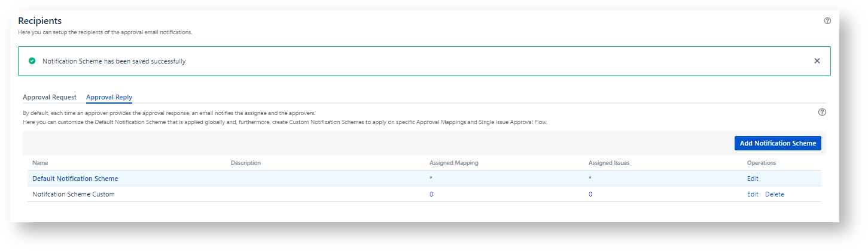Click the Assigned Mapping column header
Viewport: 868px width, 251px height.
click(x=454, y=163)
